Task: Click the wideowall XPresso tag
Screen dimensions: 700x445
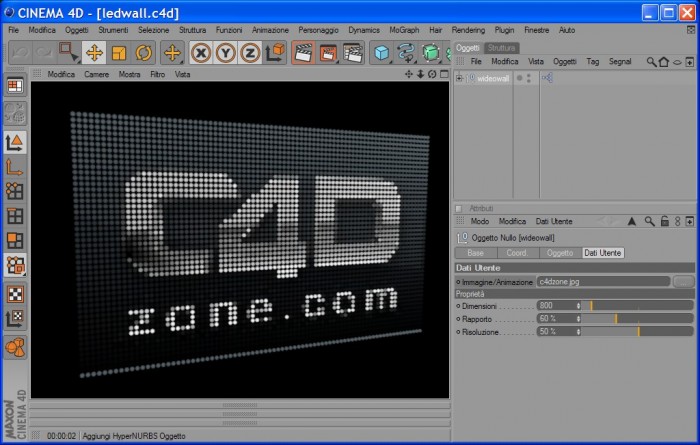Action: (547, 78)
